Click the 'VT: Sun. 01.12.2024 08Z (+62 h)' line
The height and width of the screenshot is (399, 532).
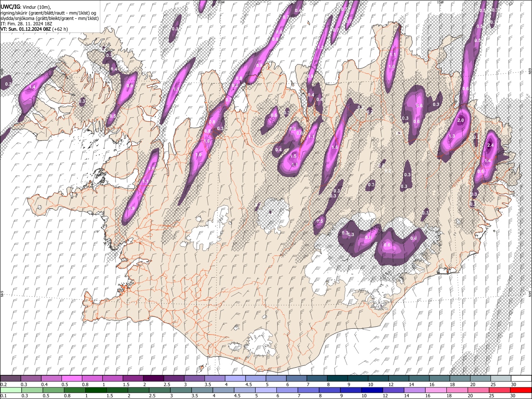click(34, 29)
